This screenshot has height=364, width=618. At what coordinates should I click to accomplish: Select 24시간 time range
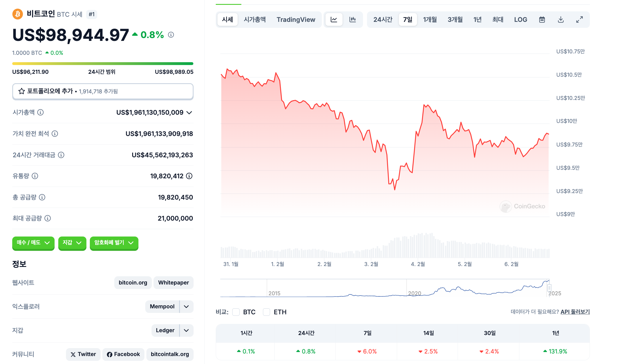383,20
